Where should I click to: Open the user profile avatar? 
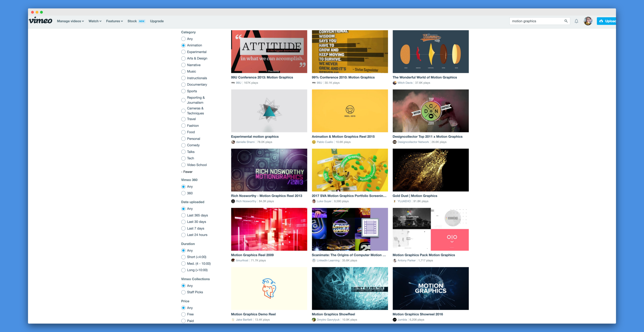(x=588, y=21)
